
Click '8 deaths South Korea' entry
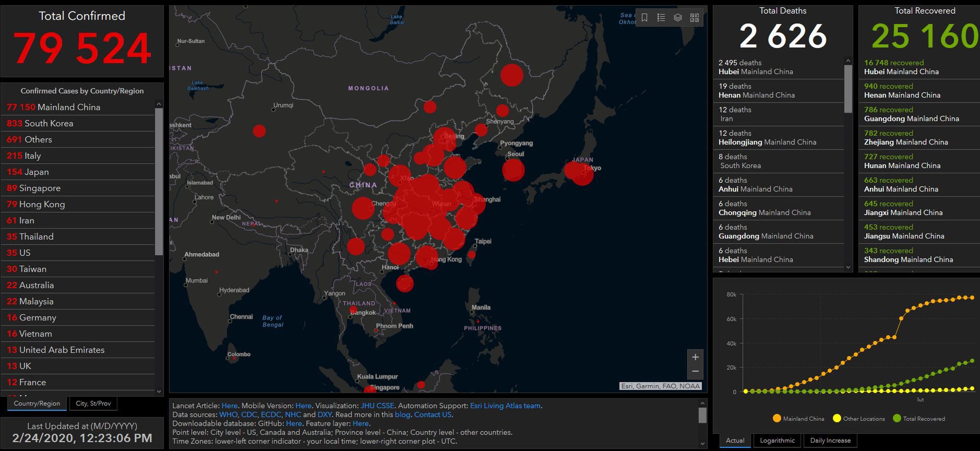[x=778, y=161]
